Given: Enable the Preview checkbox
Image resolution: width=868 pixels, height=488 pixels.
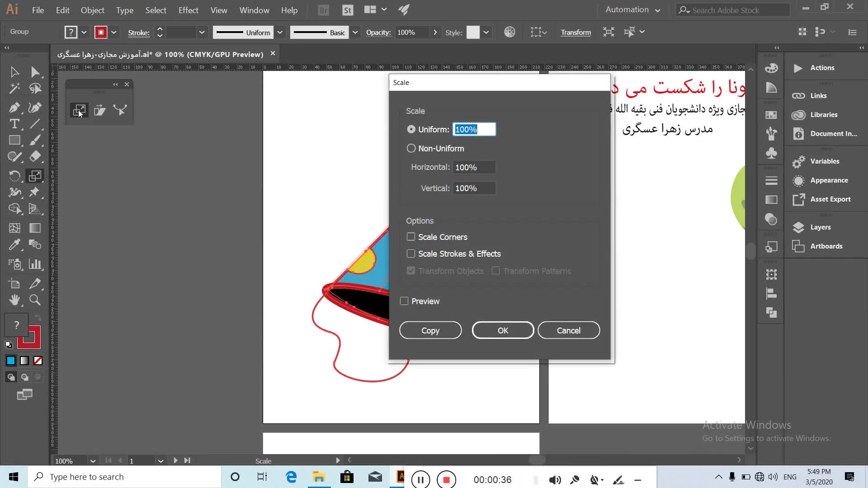Looking at the screenshot, I should click(x=404, y=301).
